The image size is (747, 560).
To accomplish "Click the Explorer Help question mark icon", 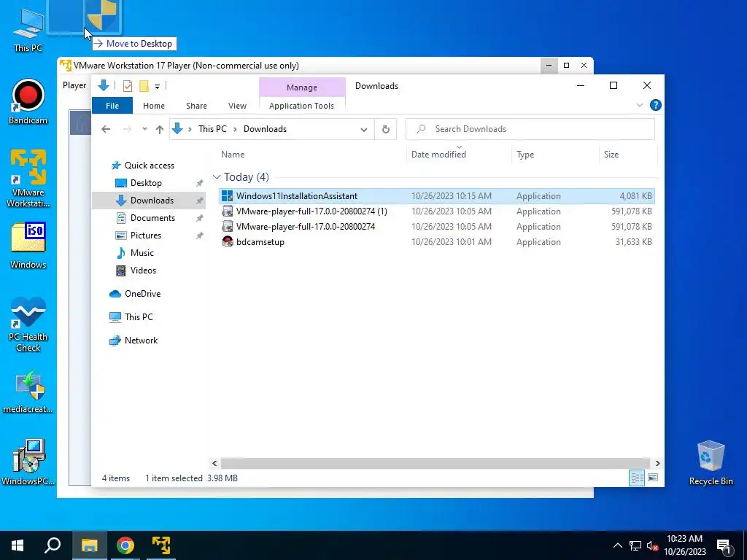I will point(656,105).
